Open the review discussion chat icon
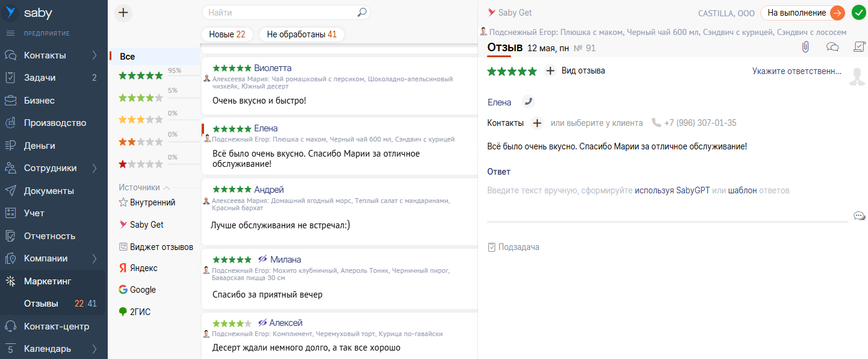This screenshot has height=359, width=868. (832, 47)
